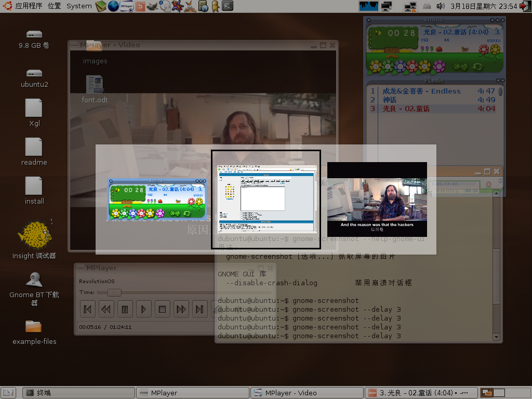The image size is (532, 399).
Task: Launch MPlayer from the panel launcher
Action: coord(127,6)
